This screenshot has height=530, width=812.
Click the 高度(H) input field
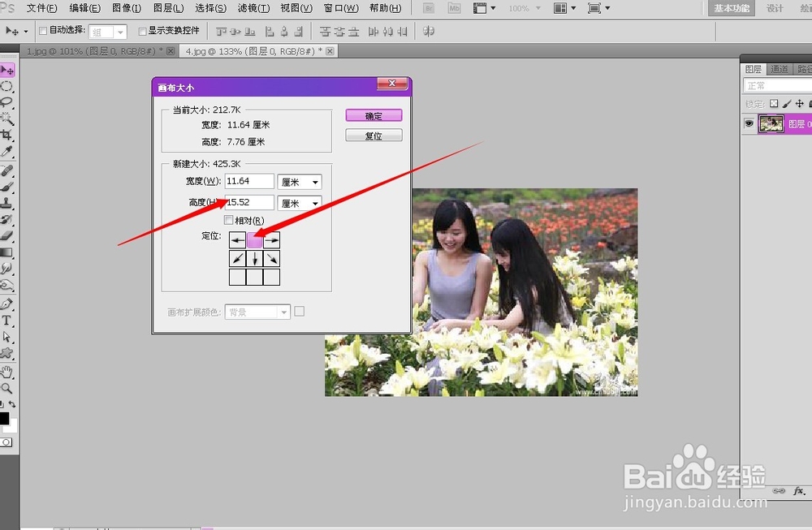249,202
